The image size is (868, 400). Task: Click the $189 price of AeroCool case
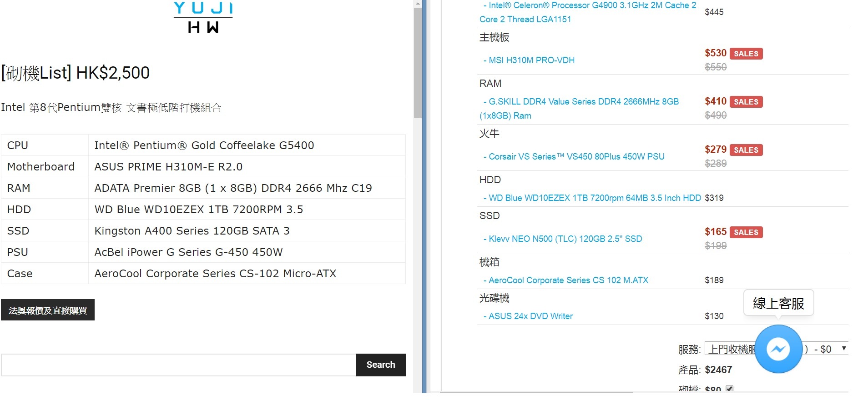714,280
